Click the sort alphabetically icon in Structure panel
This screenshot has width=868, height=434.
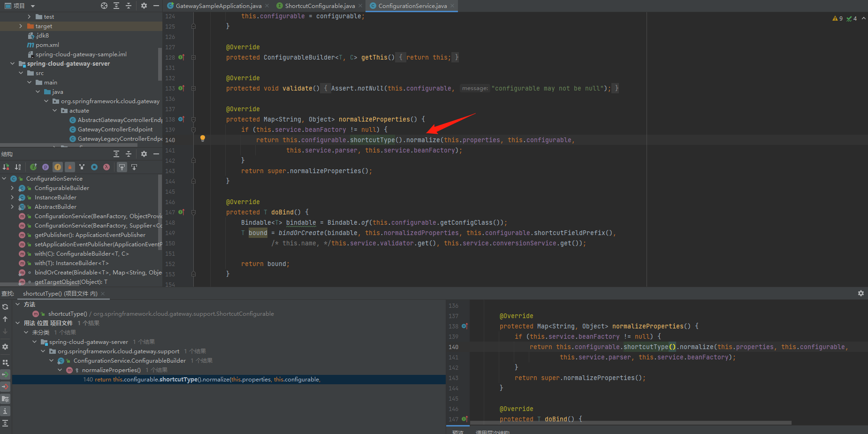point(18,167)
